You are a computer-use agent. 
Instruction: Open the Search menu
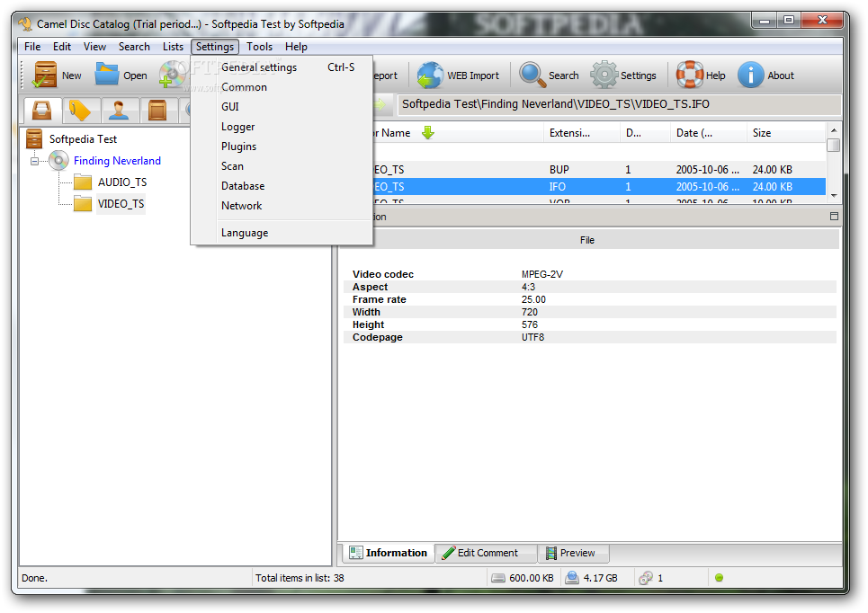pos(134,47)
